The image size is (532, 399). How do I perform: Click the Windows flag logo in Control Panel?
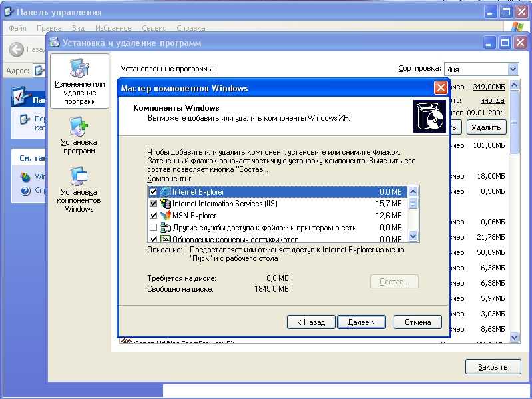[x=517, y=27]
